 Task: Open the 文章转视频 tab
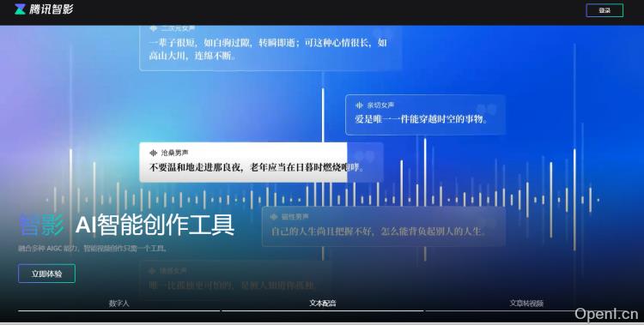pos(526,304)
